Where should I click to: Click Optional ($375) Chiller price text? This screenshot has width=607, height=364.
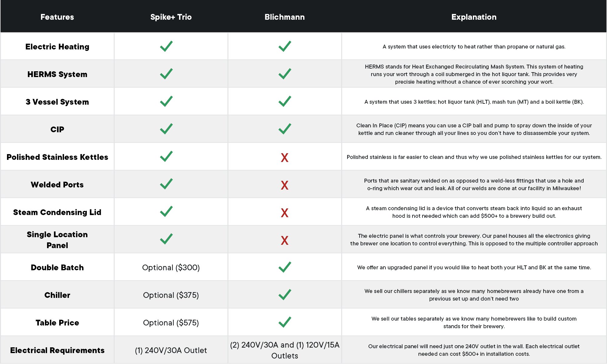171,295
